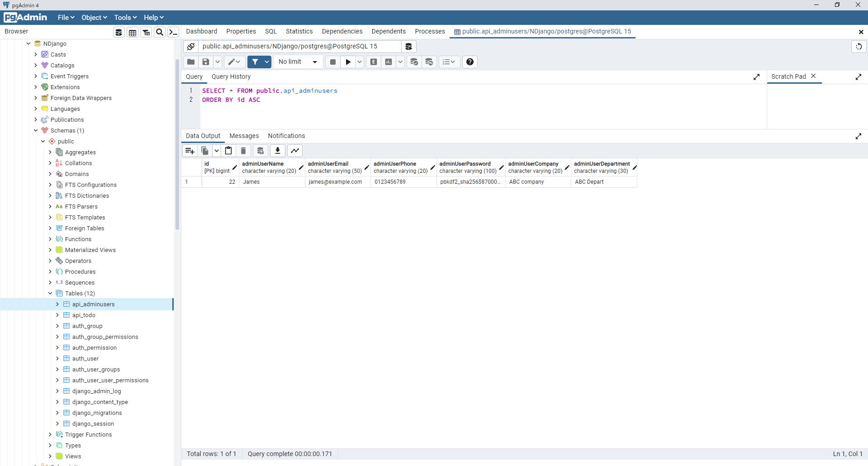The image size is (868, 466).
Task: Execute the query with the play button
Action: tap(348, 62)
